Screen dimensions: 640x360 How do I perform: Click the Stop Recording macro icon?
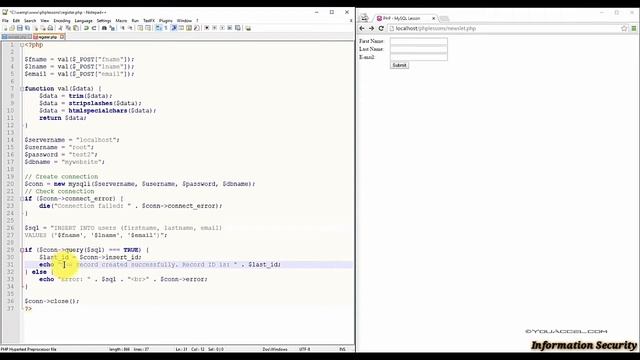(215, 28)
